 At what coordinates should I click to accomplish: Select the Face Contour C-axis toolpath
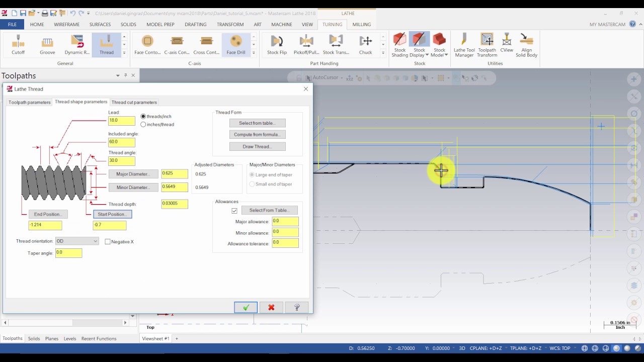147,45
